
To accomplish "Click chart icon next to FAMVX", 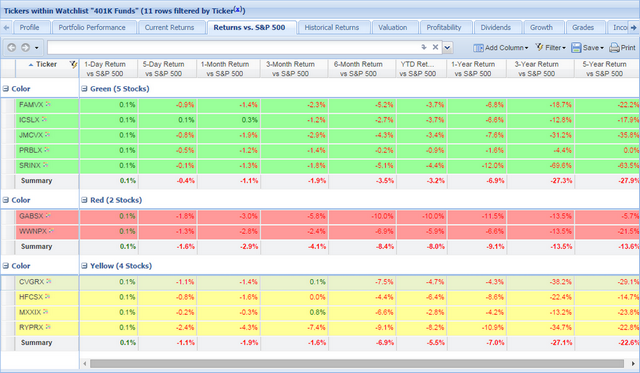I will tap(48, 104).
